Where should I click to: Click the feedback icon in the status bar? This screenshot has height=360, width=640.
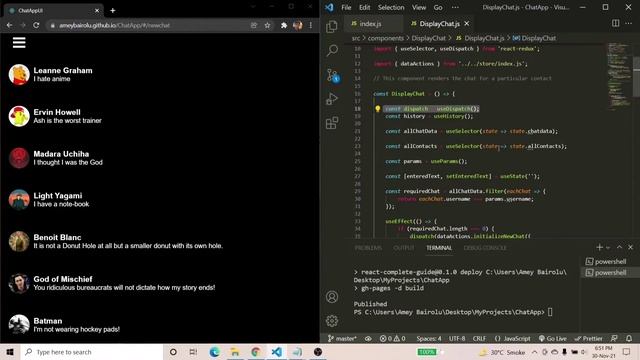614,338
